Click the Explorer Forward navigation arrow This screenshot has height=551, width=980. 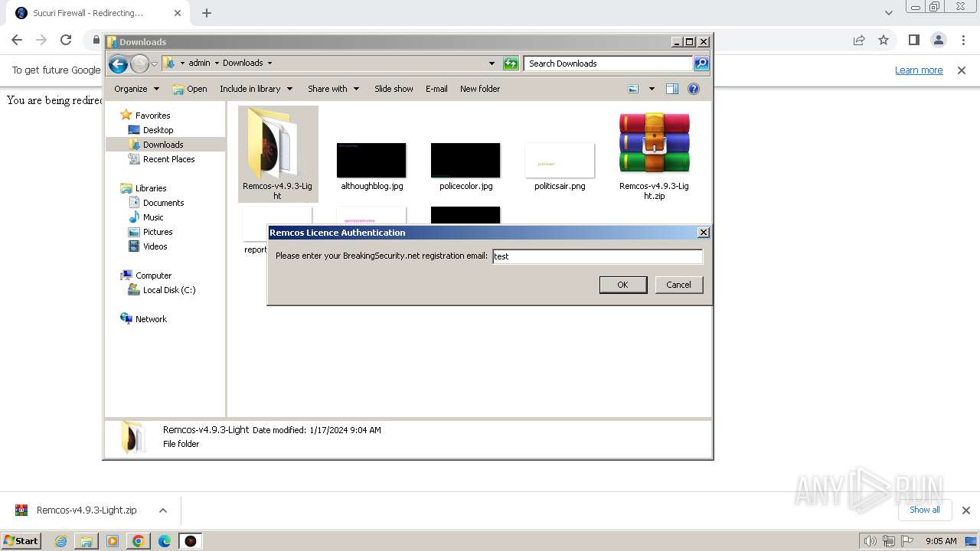[139, 64]
